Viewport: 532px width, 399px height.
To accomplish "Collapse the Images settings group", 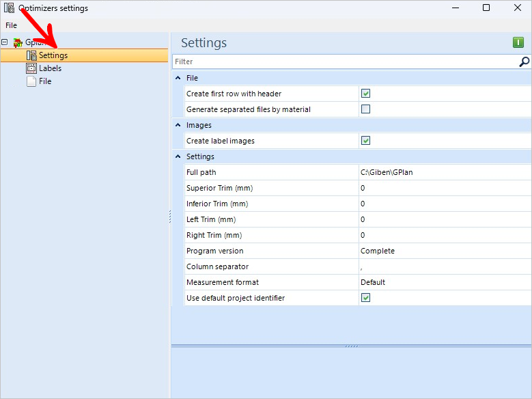I will (x=178, y=125).
